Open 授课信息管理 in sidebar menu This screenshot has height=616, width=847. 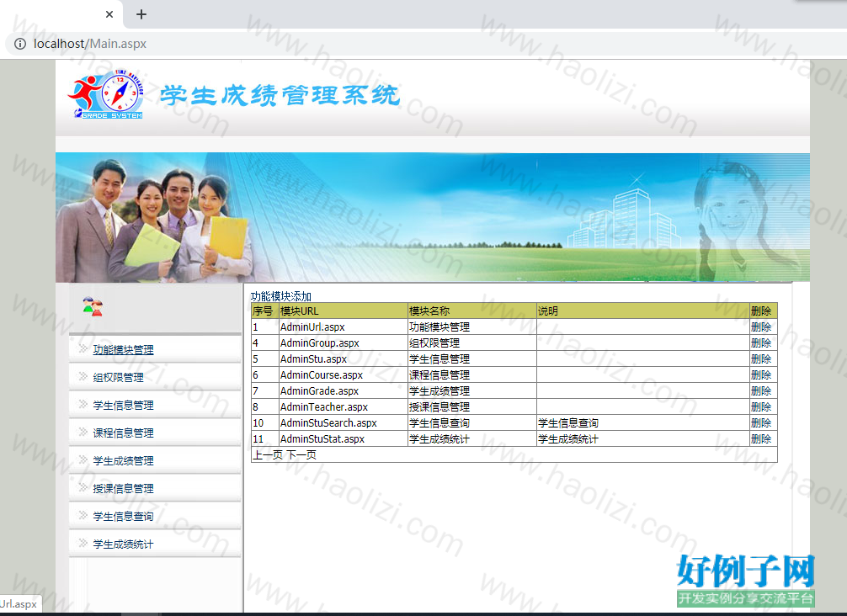tap(123, 489)
